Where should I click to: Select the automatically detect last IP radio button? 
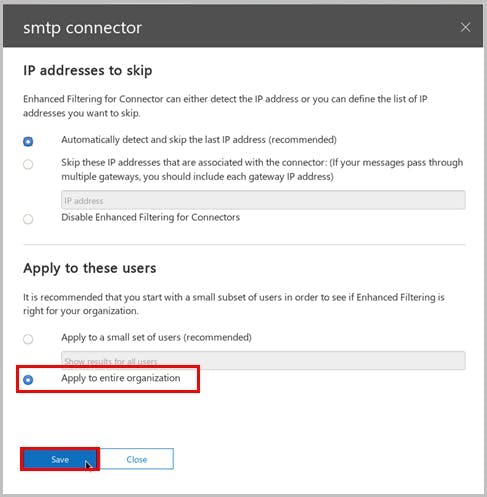point(28,141)
